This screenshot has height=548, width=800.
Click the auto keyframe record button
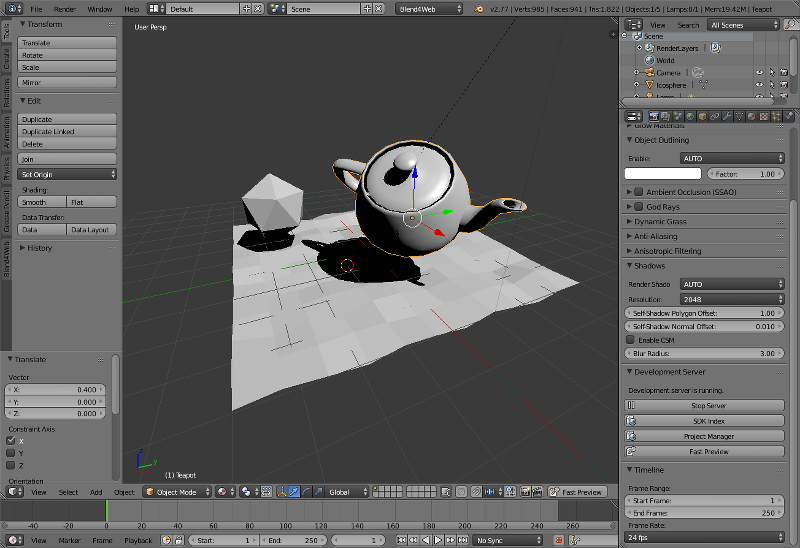(x=559, y=540)
